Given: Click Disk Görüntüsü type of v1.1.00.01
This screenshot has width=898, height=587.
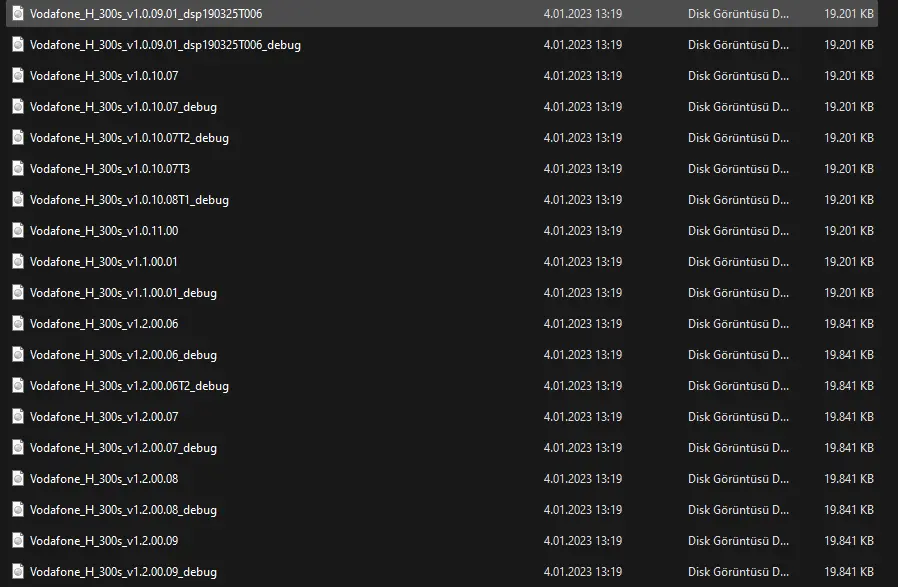Looking at the screenshot, I should (x=738, y=261).
